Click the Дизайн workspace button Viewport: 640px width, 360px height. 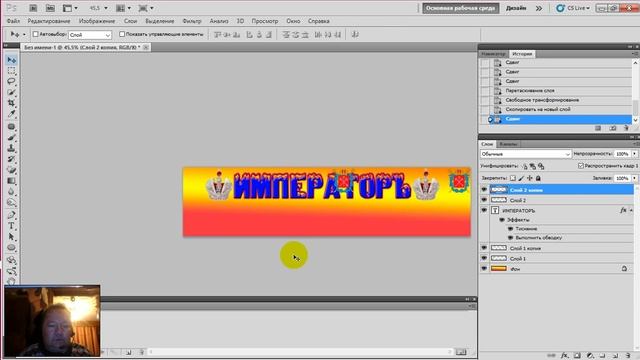pos(516,8)
